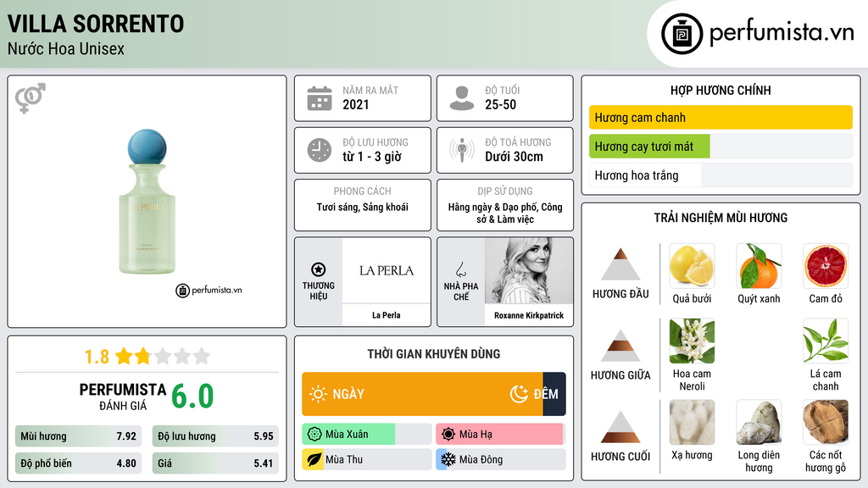
Task: Click the Hương cuối pyramid icon
Action: pos(620,427)
